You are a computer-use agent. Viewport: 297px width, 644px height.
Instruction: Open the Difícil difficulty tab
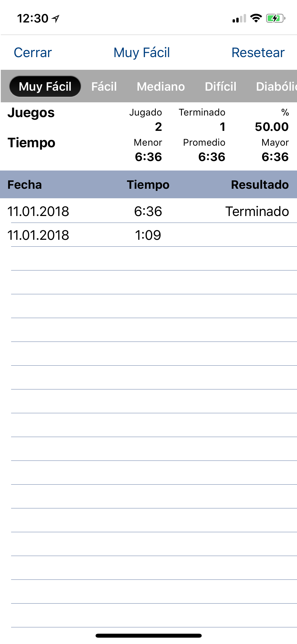click(x=220, y=86)
